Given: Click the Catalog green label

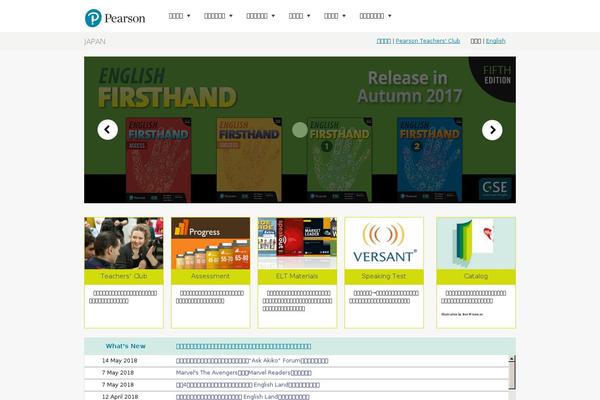Looking at the screenshot, I should pos(476,276).
